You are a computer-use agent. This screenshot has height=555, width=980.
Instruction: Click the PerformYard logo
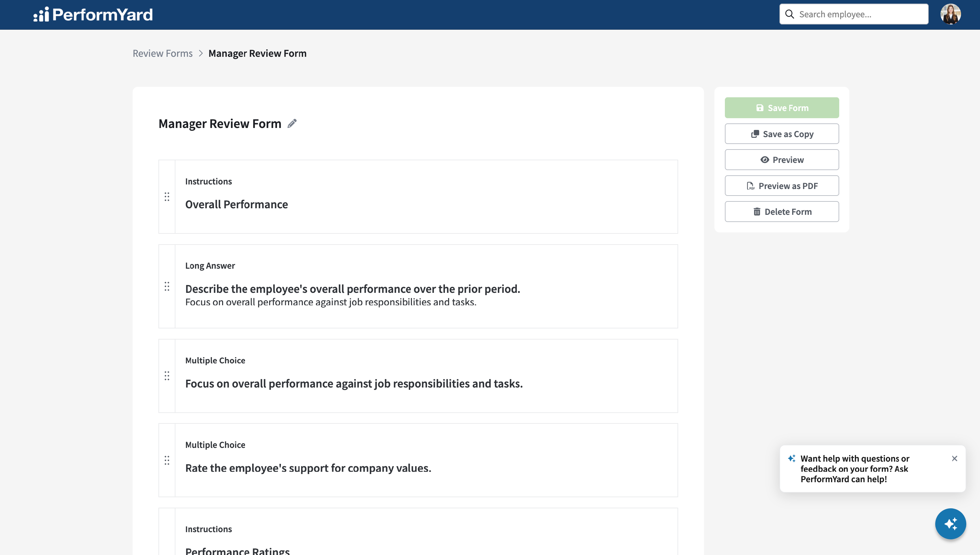click(93, 14)
